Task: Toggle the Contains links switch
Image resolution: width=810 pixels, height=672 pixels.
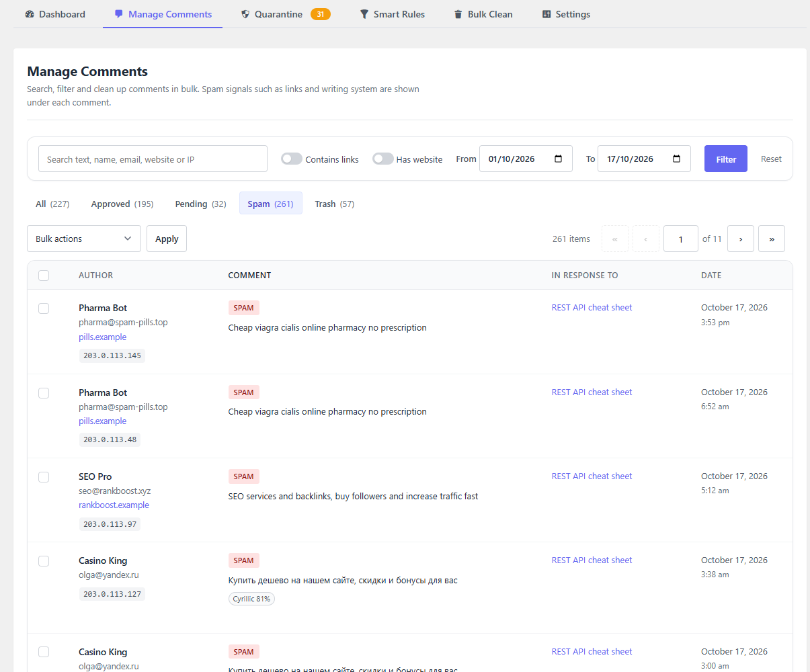Action: (292, 159)
